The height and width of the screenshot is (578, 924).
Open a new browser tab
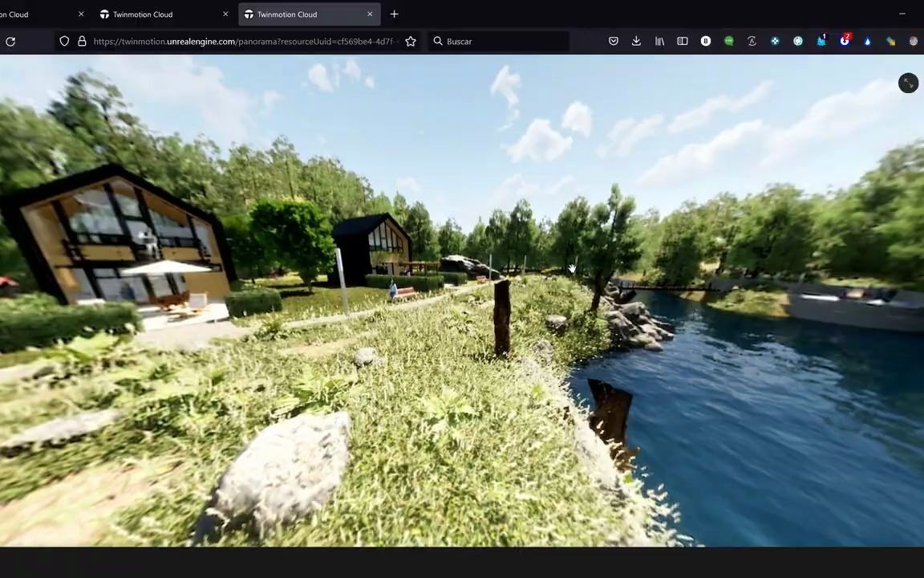pos(395,14)
